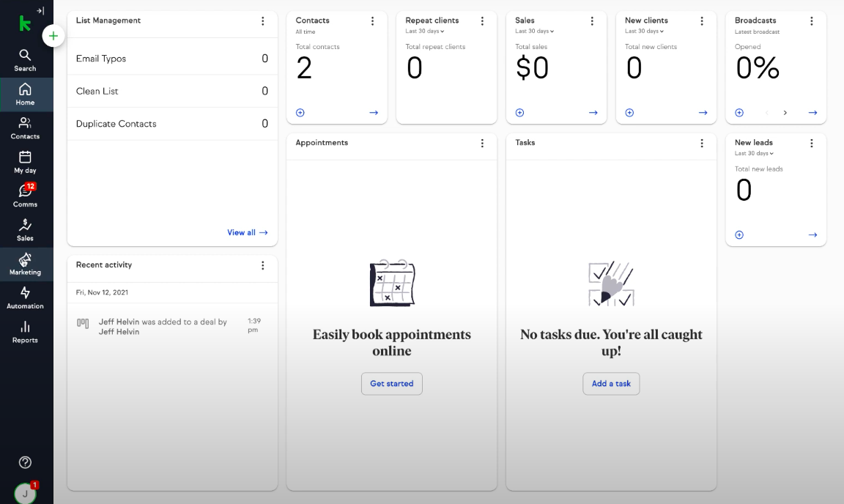Go to Home in the sidebar

pyautogui.click(x=25, y=94)
